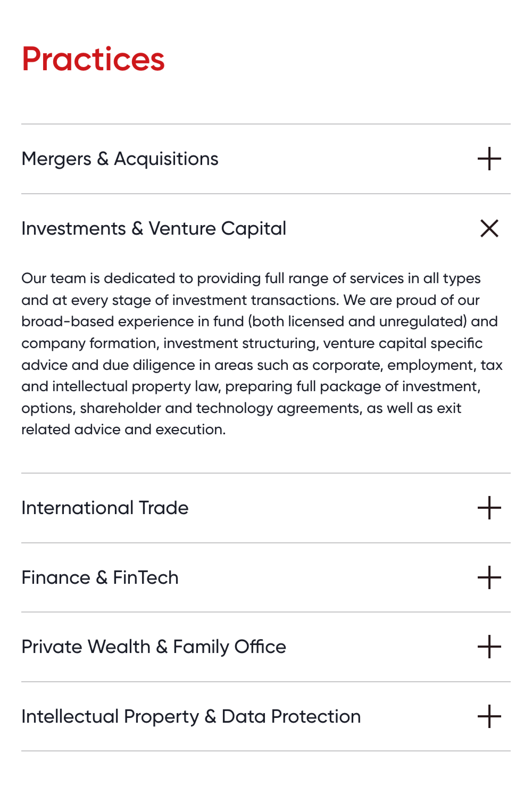This screenshot has height=802, width=532.
Task: Click the phrase 'related advice and execution'
Action: click(x=123, y=430)
